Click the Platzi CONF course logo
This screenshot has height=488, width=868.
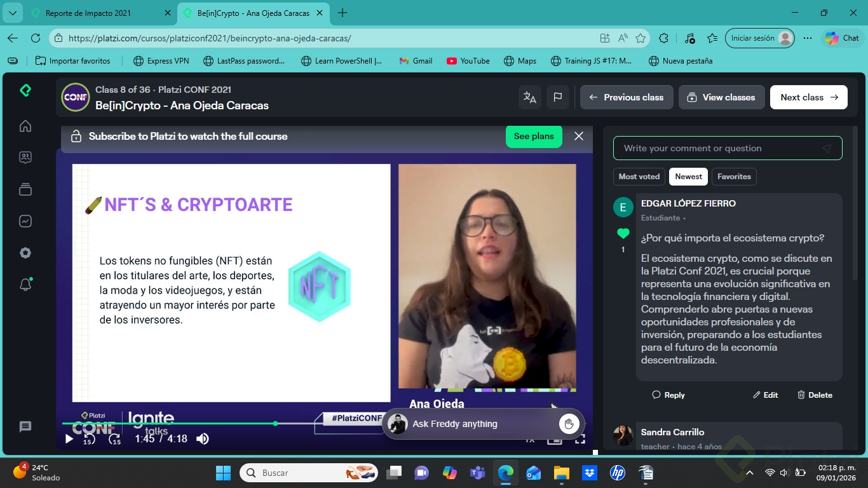coord(76,97)
